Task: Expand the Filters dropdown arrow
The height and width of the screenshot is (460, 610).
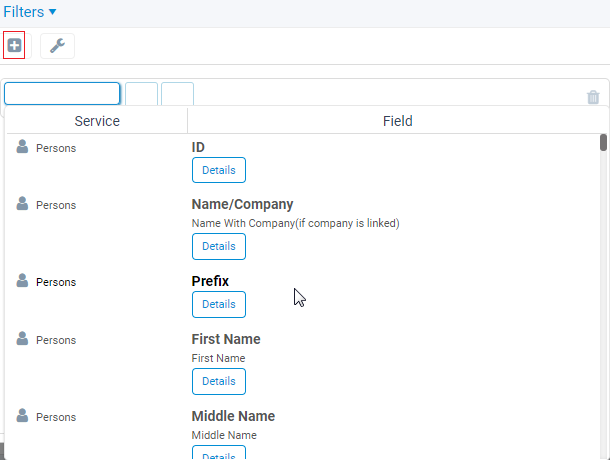Action: coord(53,12)
